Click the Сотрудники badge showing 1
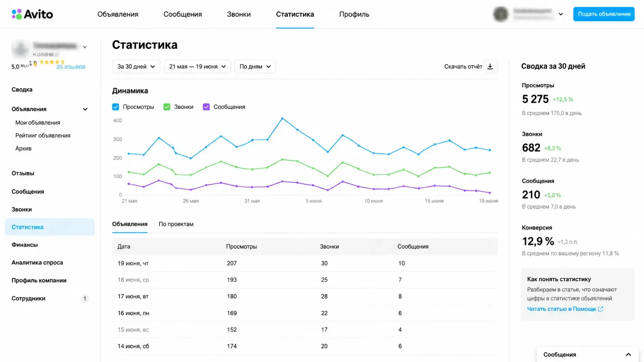 click(x=84, y=299)
